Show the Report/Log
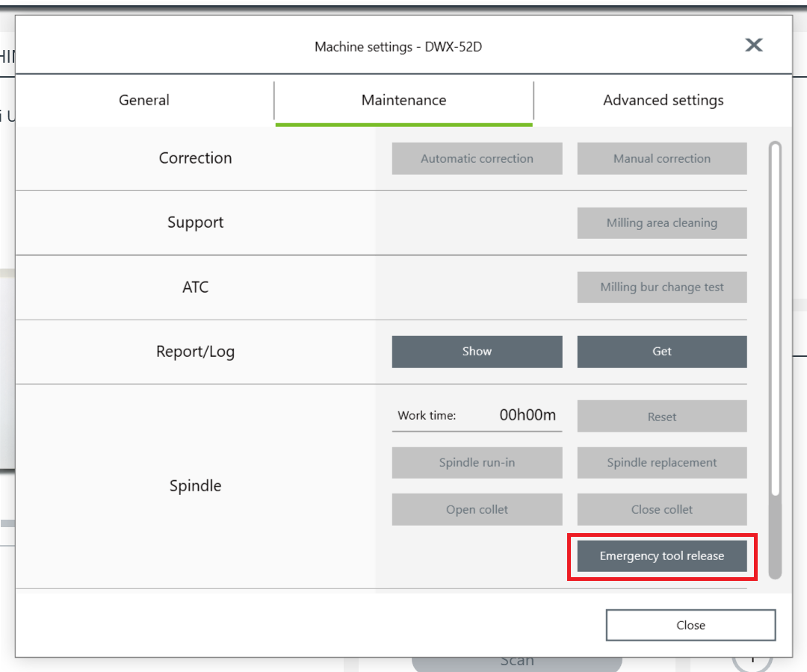This screenshot has height=672, width=807. click(x=477, y=352)
